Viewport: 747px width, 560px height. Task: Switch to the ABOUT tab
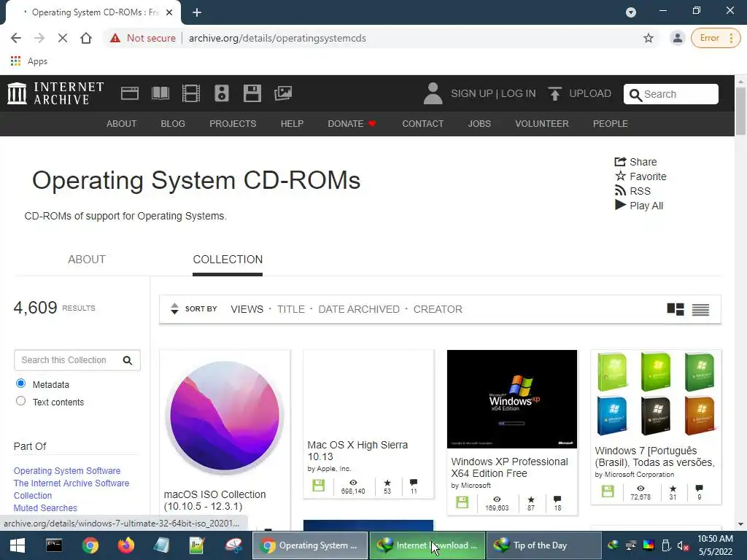[87, 260]
